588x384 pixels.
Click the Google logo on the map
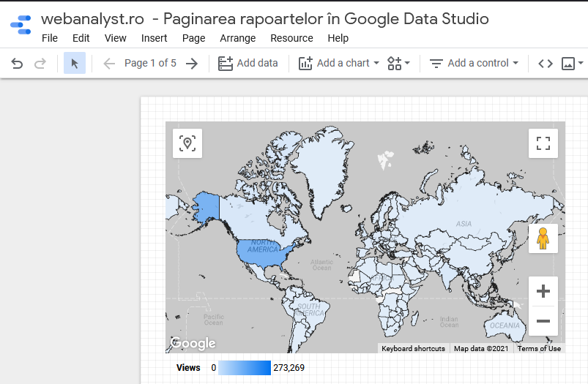[193, 343]
